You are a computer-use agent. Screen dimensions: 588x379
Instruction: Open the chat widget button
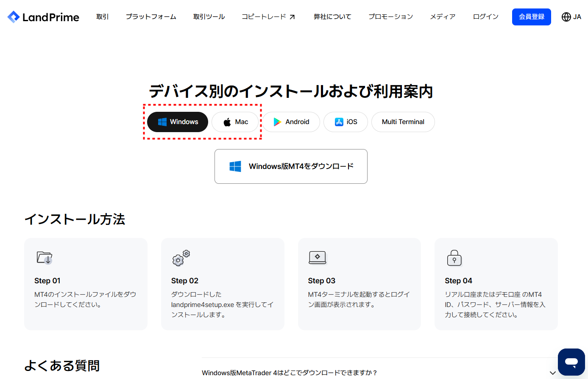tap(571, 362)
